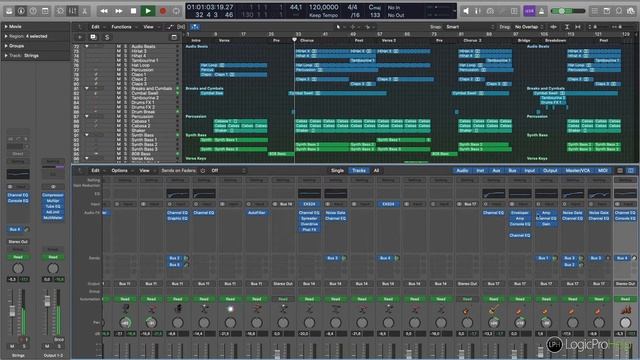This screenshot has height=360, width=640.
Task: Toggle the Audio channel filter button
Action: (462, 171)
